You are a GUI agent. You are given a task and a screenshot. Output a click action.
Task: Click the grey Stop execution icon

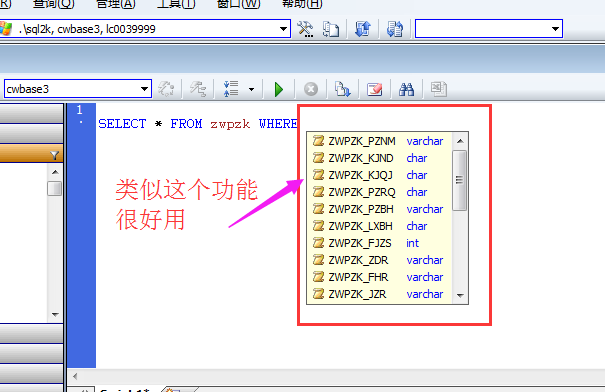[311, 89]
